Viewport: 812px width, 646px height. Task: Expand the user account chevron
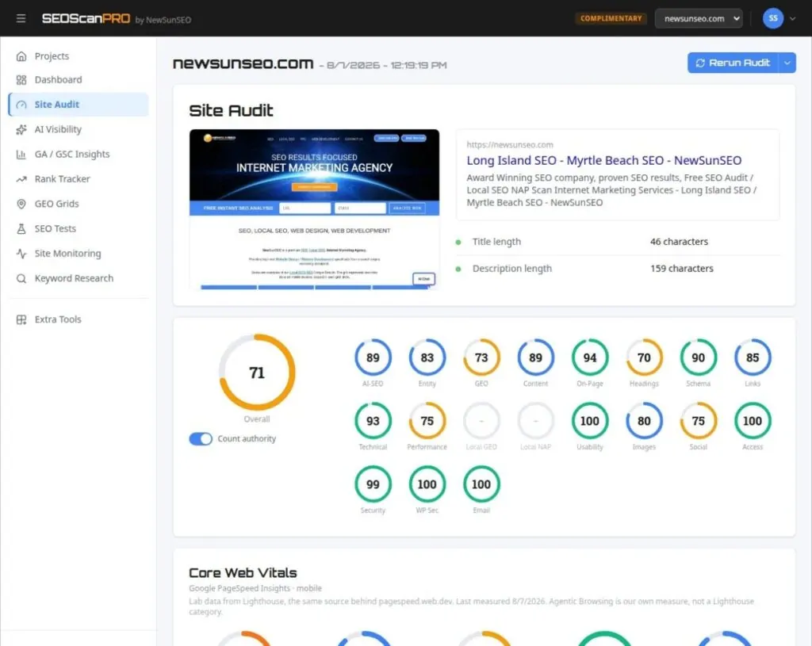792,19
